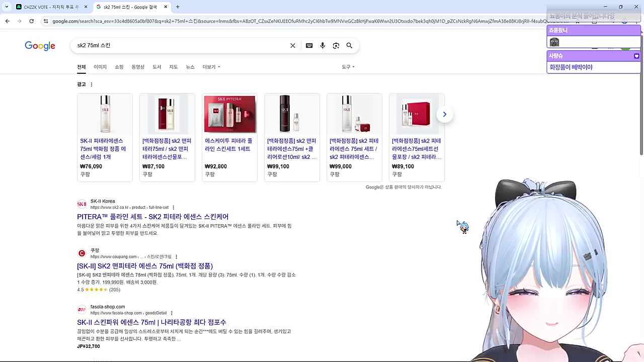Open the 광고 three-dot options menu

click(x=92, y=84)
